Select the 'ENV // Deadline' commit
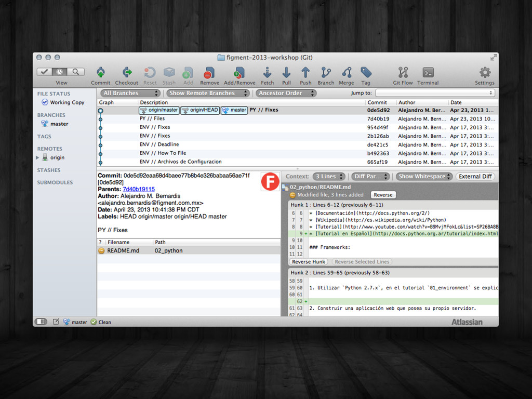 298,144
